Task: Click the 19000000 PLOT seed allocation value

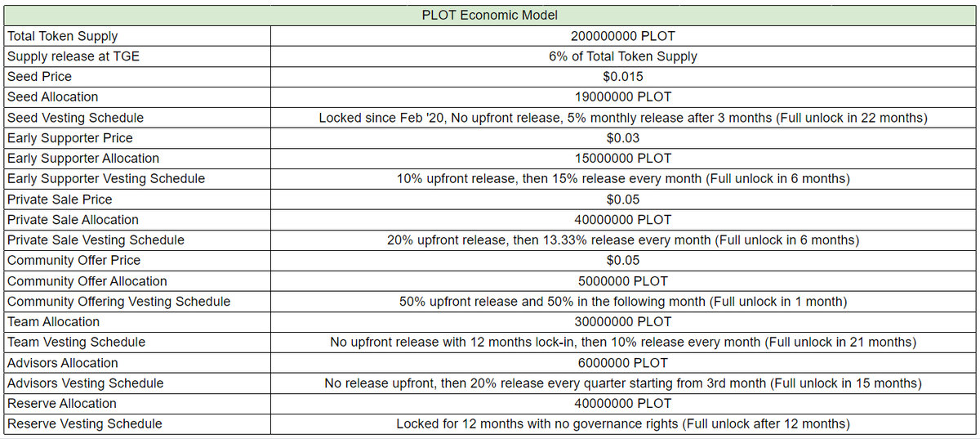Action: (x=622, y=97)
